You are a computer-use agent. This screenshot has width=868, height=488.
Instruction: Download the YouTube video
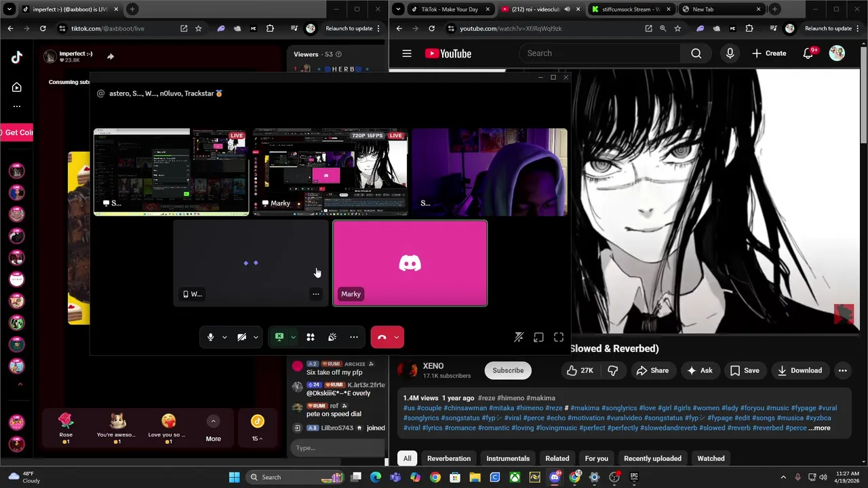800,371
